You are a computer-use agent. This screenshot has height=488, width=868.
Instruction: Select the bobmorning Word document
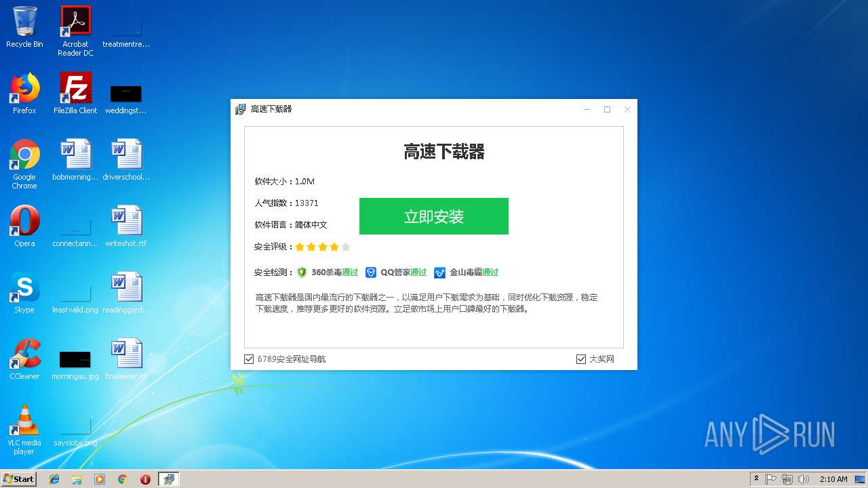[75, 160]
